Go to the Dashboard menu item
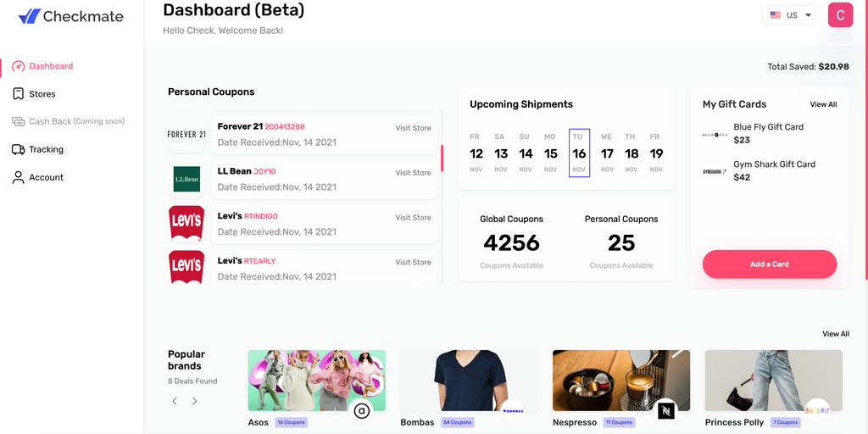The image size is (868, 434). (x=51, y=66)
